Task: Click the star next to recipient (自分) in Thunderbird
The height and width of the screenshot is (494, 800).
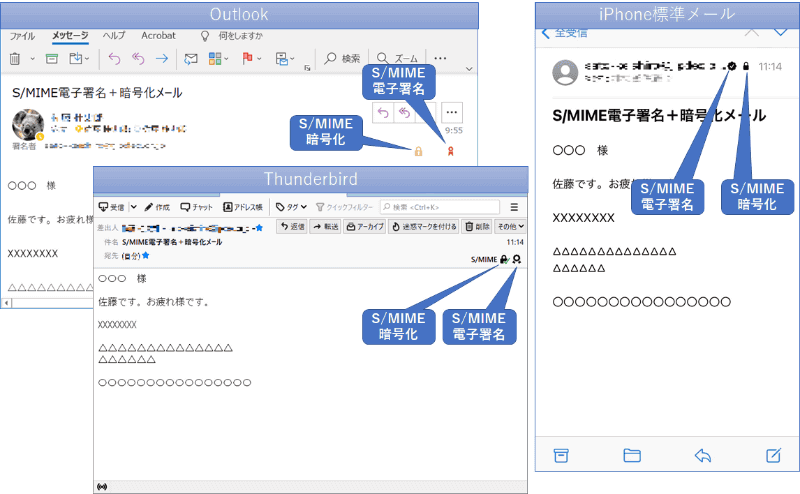Action: click(x=145, y=255)
